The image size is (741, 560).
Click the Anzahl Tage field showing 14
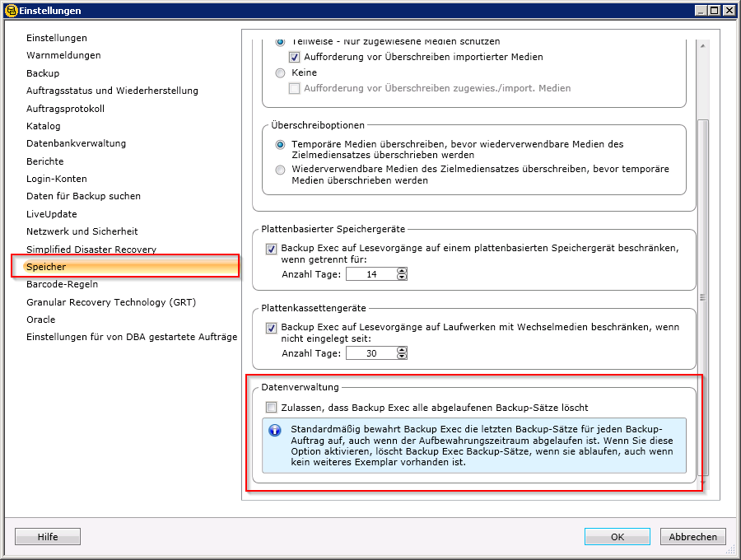click(x=370, y=274)
